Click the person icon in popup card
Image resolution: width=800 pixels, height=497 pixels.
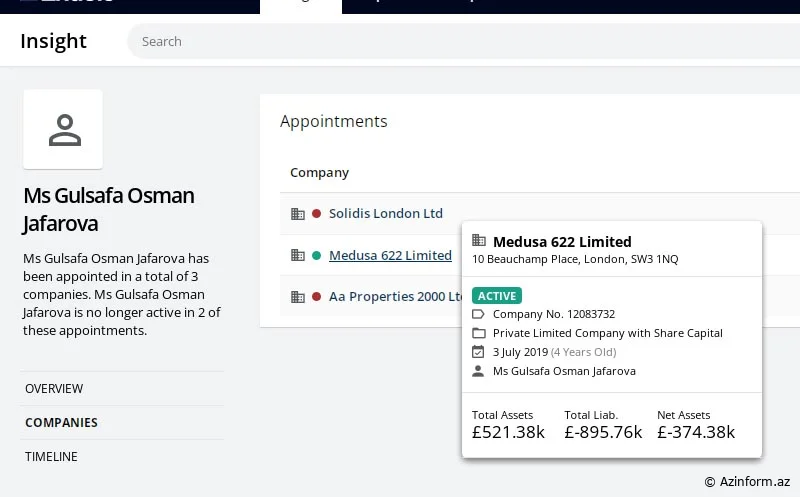tap(478, 371)
